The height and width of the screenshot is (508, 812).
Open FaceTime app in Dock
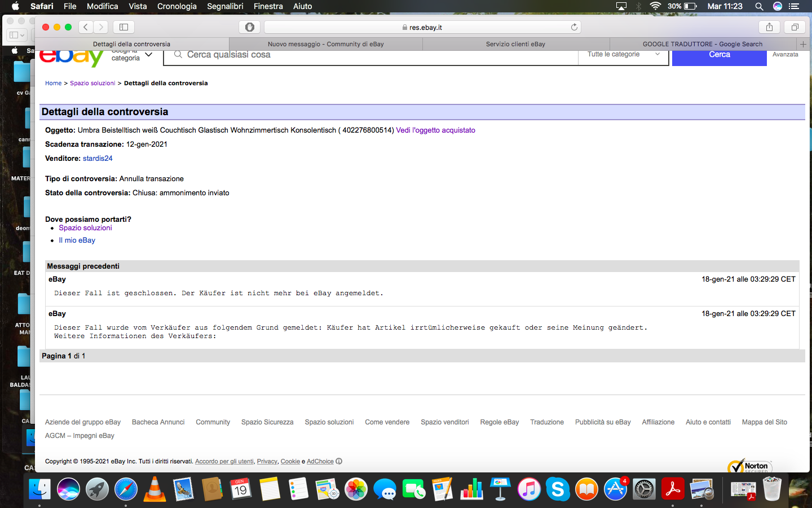413,489
